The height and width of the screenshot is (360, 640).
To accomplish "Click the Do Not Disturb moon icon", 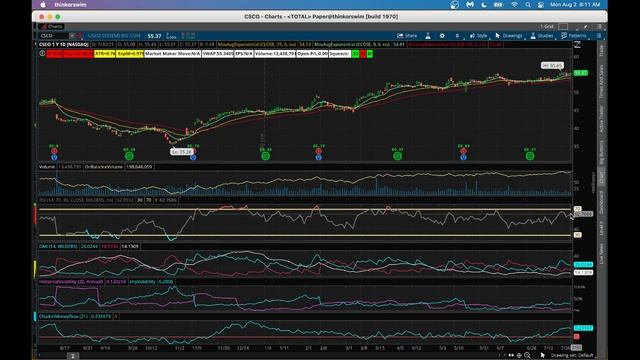I will (x=484, y=4).
